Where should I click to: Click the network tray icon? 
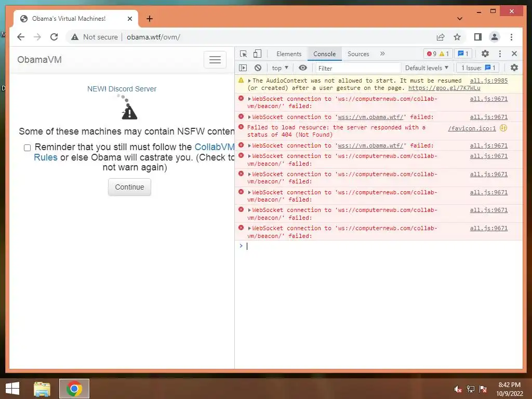click(471, 389)
